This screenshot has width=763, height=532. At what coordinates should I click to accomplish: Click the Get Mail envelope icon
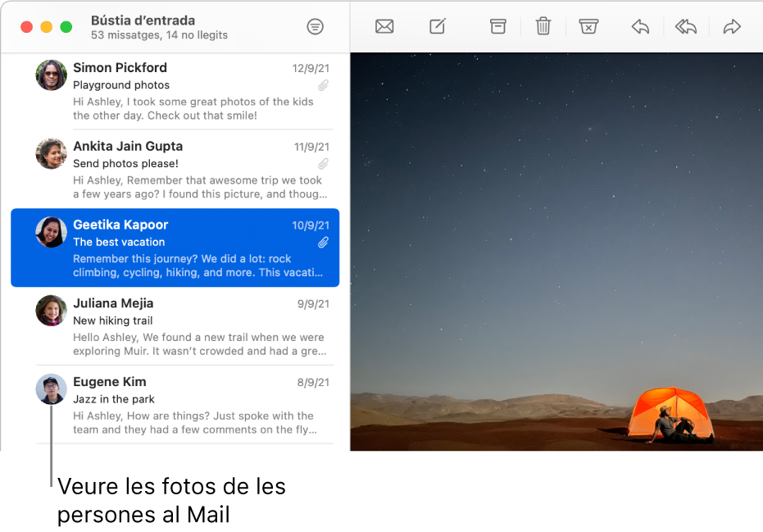pyautogui.click(x=384, y=26)
